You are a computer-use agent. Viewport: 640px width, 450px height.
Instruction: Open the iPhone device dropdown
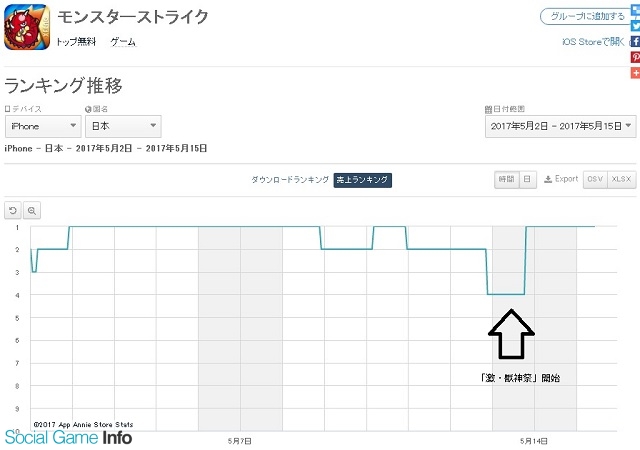[x=42, y=126]
